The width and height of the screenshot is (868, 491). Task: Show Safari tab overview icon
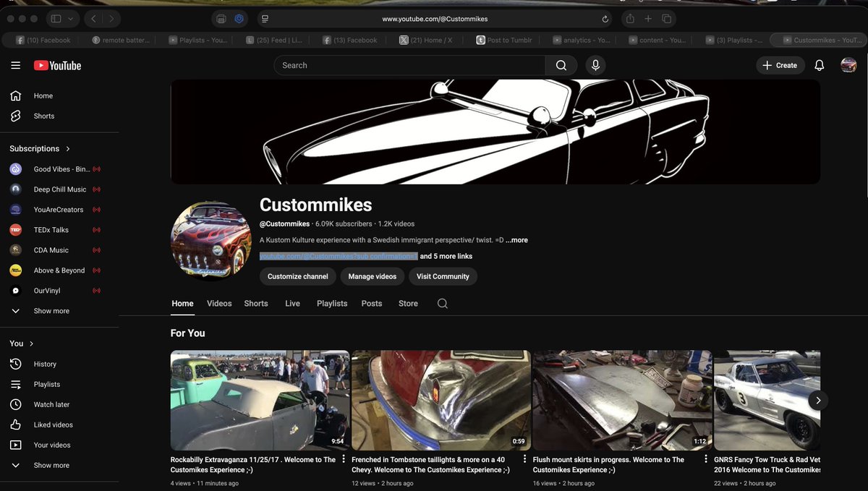667,19
